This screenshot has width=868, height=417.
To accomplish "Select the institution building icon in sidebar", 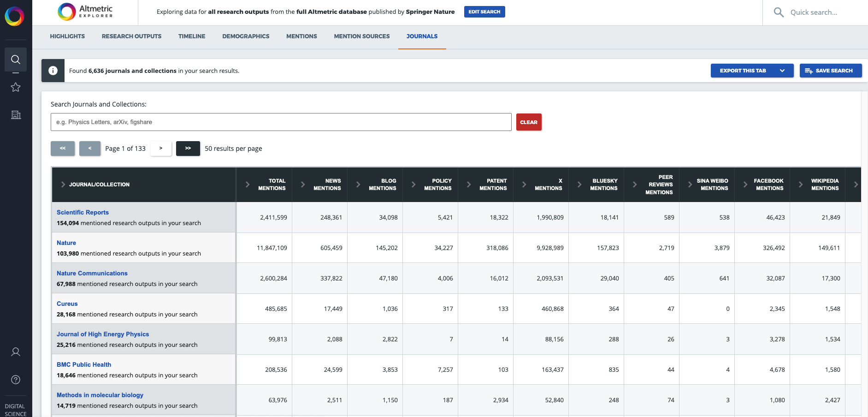I will (16, 115).
